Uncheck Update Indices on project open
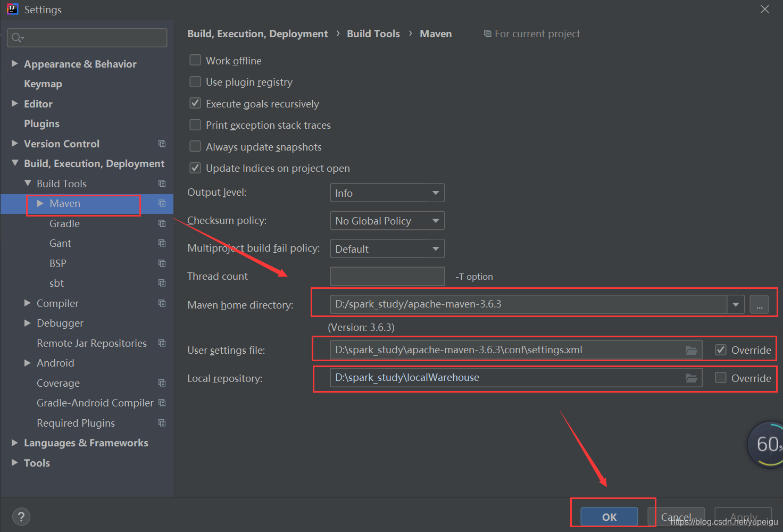The width and height of the screenshot is (783, 532). [195, 168]
